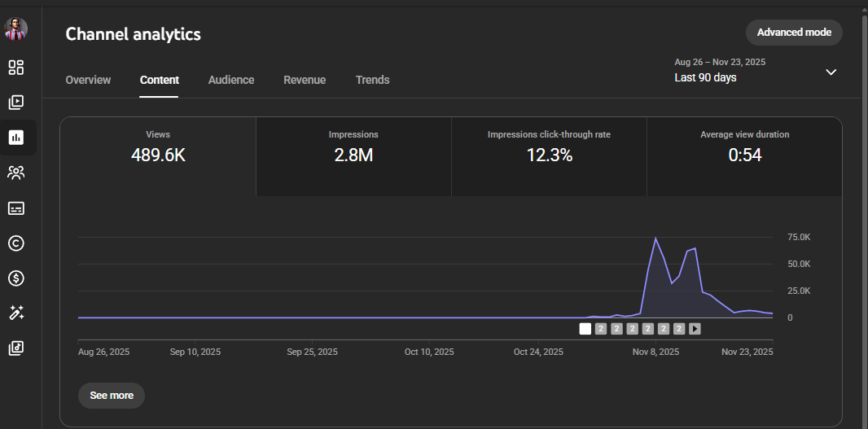
Task: Select the Impressions click-through rate metric card
Action: pyautogui.click(x=549, y=147)
